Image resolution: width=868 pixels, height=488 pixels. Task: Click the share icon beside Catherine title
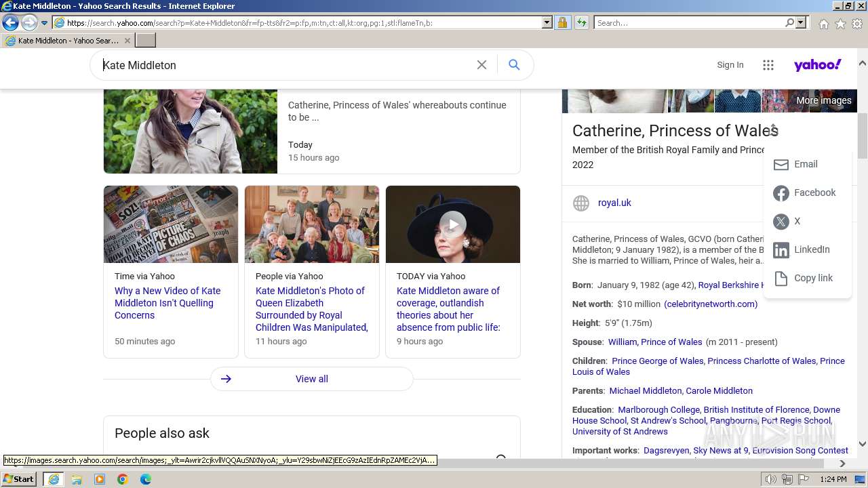[772, 129]
